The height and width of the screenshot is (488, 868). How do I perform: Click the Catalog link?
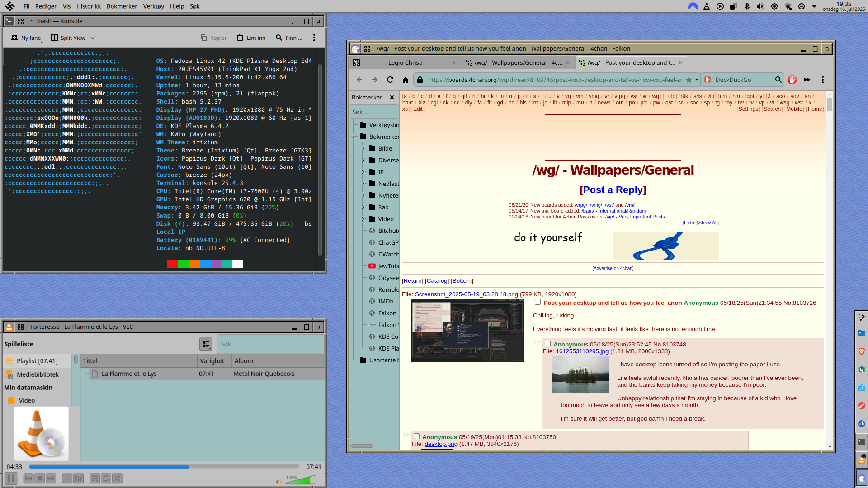pyautogui.click(x=437, y=280)
